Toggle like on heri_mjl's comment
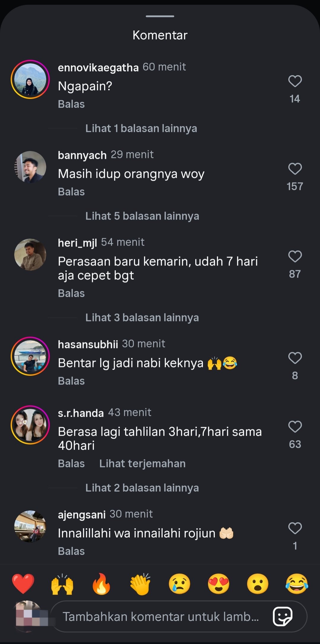 pos(295,257)
